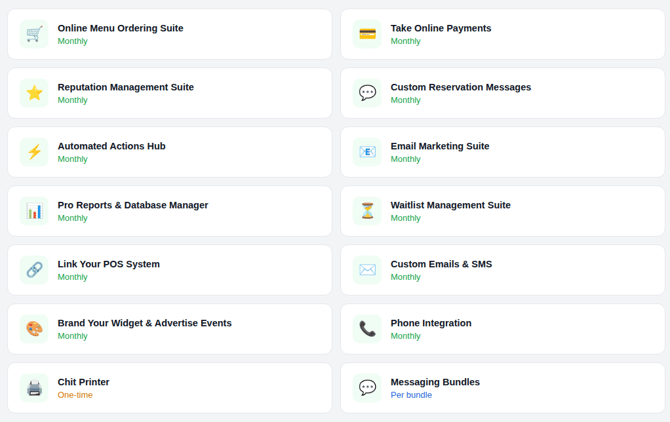Click the envelope icon for Custom Emails & SMS

(x=367, y=270)
